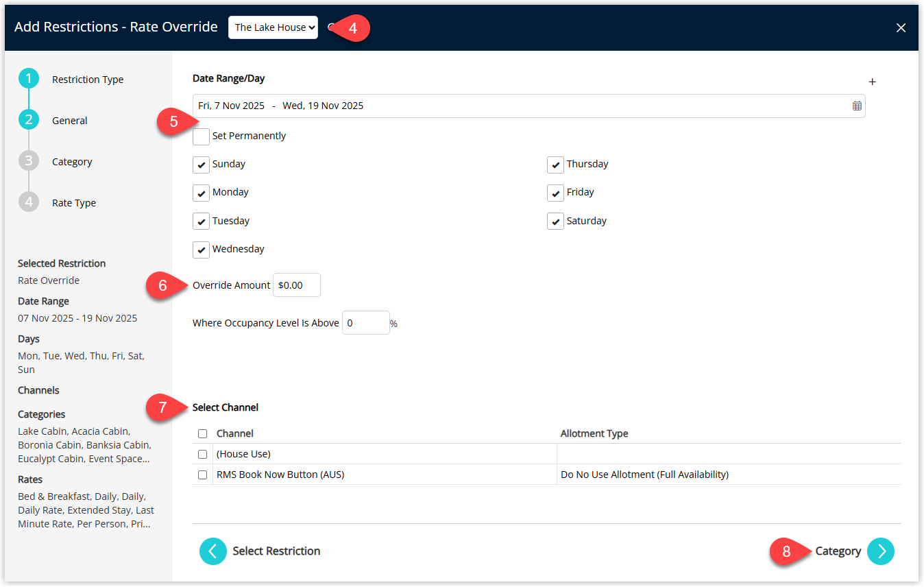Click the Override Amount field

(297, 285)
